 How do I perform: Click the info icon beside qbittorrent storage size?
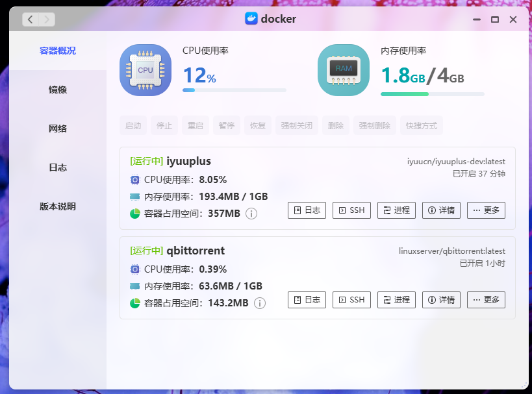tap(260, 303)
